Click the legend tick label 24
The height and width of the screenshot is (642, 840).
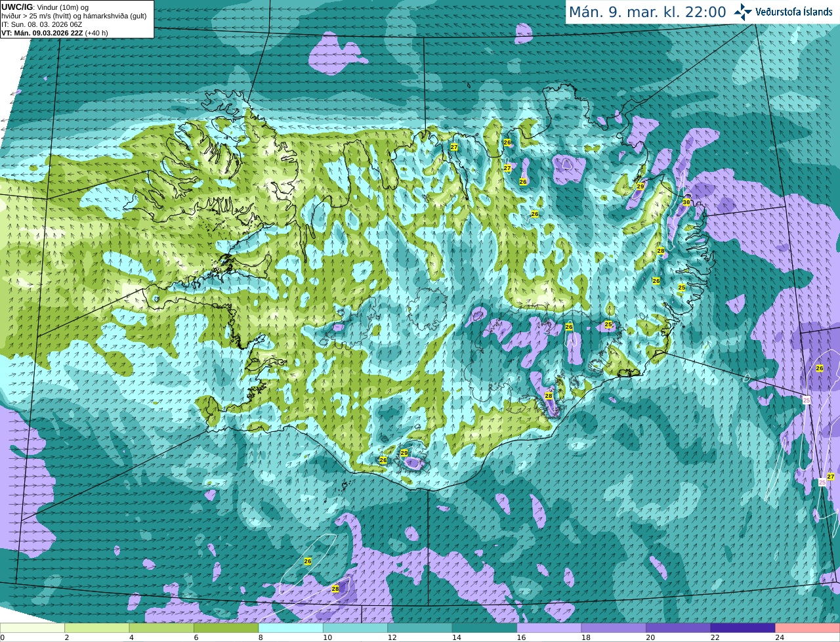click(780, 637)
